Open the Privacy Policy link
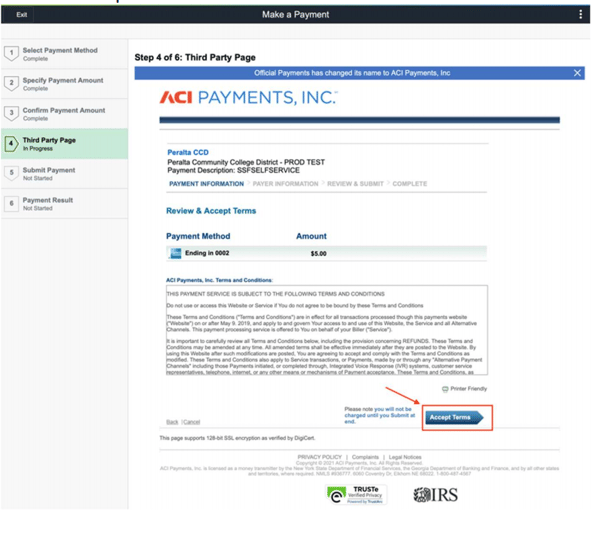 click(x=320, y=457)
